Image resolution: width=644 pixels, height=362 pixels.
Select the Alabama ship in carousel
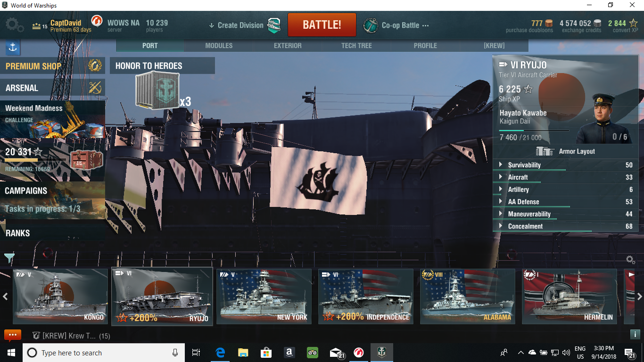[467, 296]
